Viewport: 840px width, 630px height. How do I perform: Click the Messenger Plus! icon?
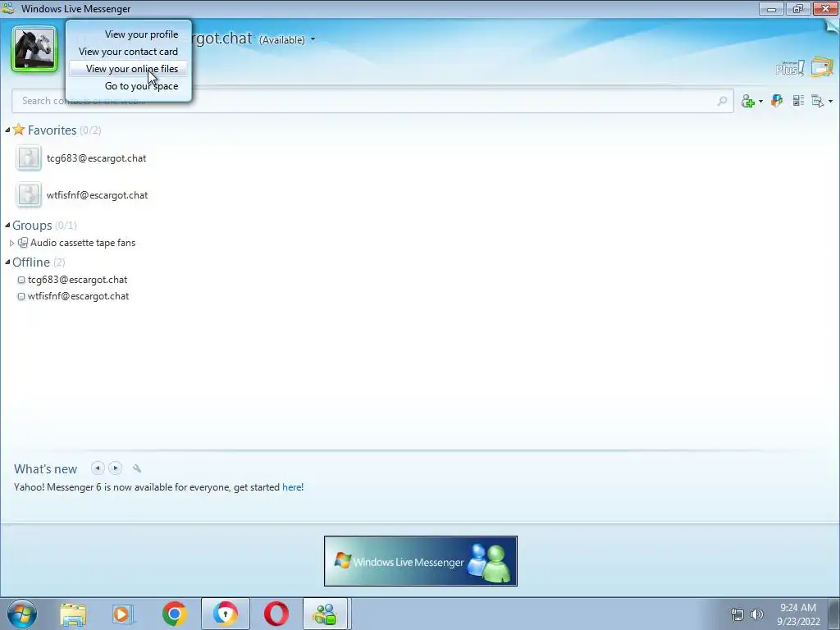point(790,68)
